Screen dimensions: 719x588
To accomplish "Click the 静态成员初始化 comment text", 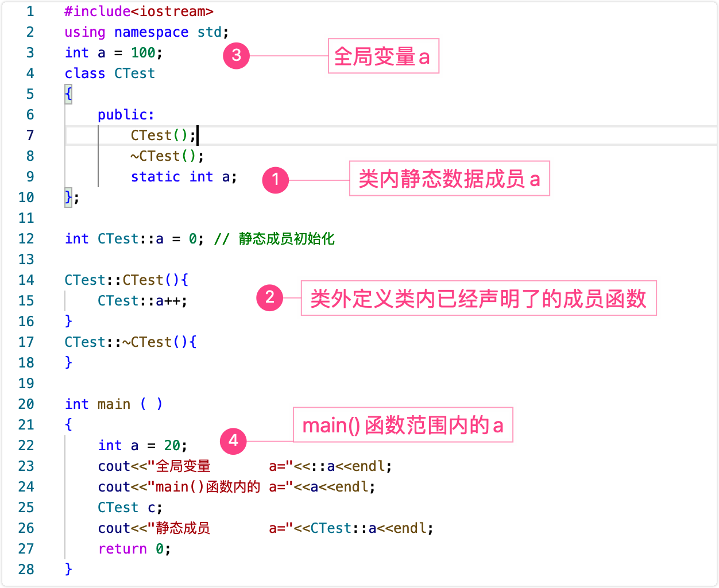I will coord(287,239).
